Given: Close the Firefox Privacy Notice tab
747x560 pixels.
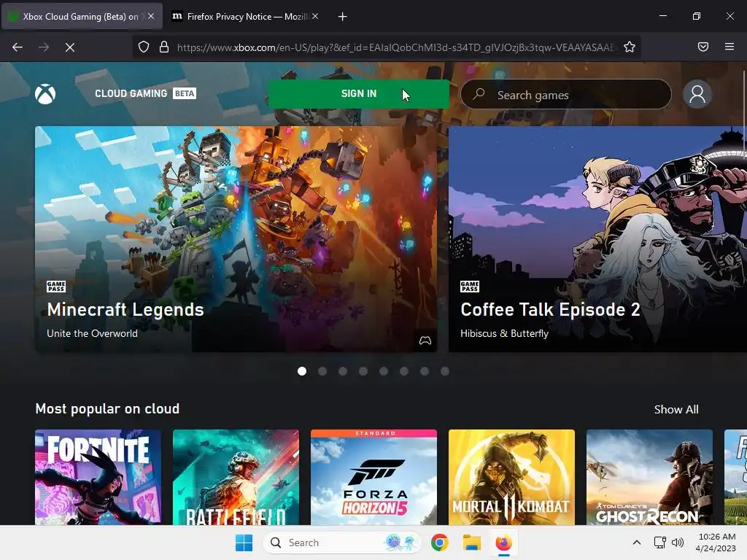Looking at the screenshot, I should click(x=315, y=16).
